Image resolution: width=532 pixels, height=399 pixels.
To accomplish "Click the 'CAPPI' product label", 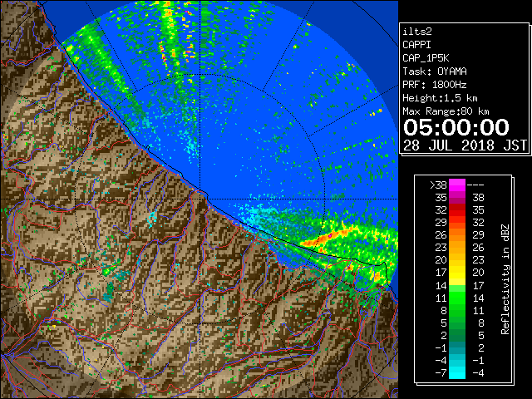I will [x=416, y=45].
